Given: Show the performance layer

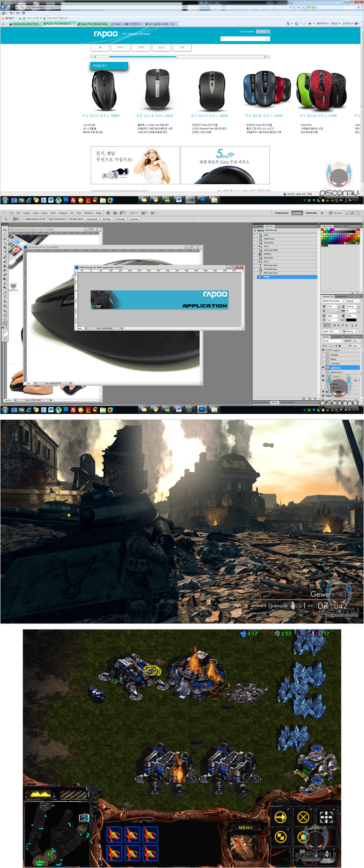Looking at the screenshot, I should click(323, 372).
